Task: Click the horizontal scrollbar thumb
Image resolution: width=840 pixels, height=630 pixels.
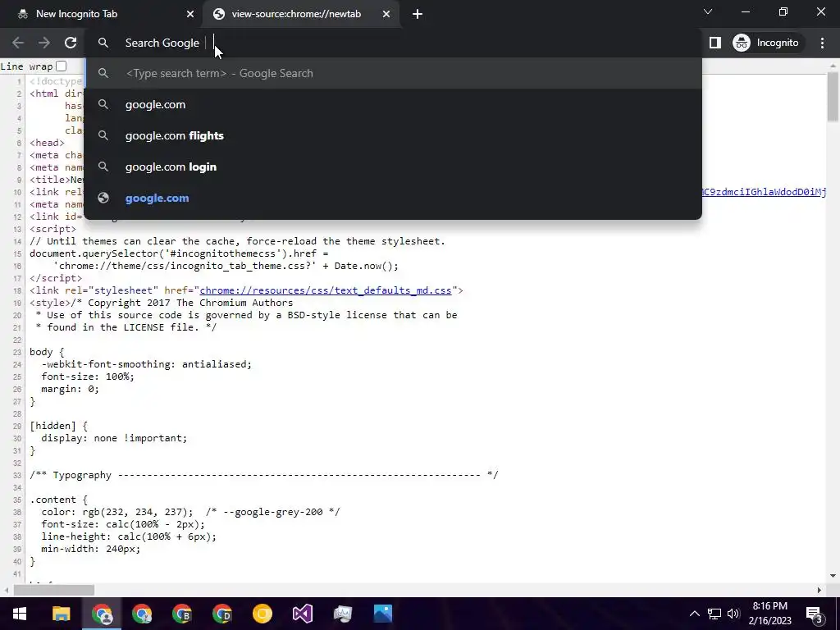Action: [54, 590]
